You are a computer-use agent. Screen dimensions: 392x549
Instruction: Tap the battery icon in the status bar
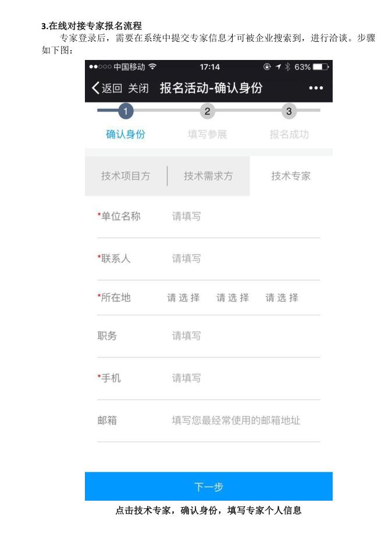[320, 66]
